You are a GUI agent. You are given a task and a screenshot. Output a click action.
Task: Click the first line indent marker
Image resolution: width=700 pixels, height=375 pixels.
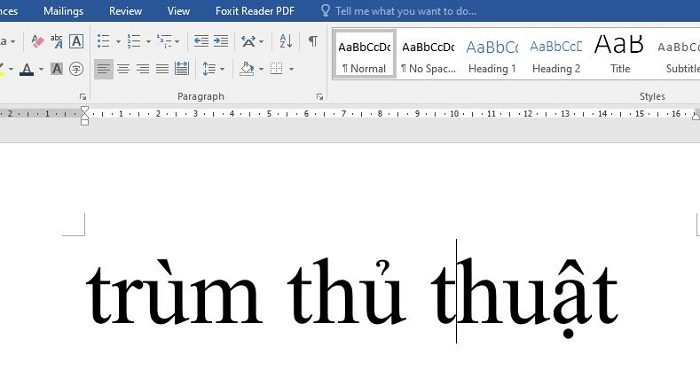[84, 109]
